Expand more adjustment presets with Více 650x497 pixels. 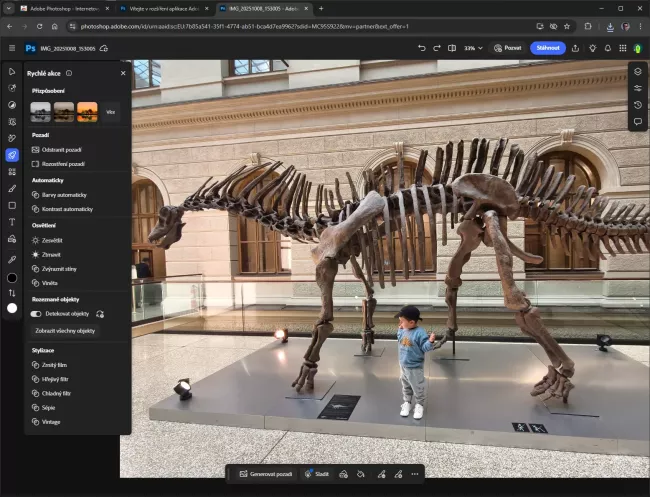coord(110,112)
